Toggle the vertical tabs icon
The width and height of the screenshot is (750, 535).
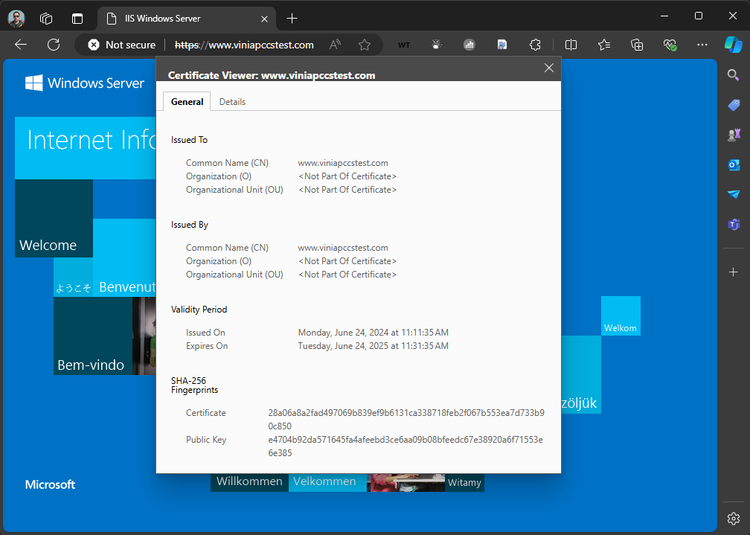coord(77,19)
